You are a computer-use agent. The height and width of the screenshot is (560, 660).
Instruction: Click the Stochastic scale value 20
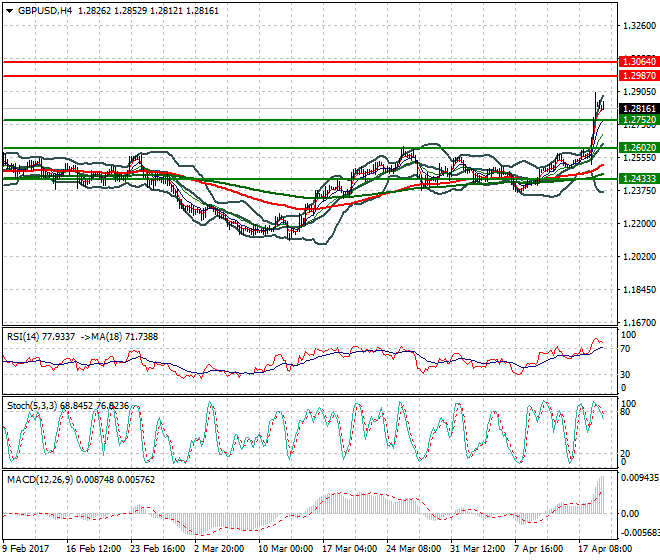[626, 453]
